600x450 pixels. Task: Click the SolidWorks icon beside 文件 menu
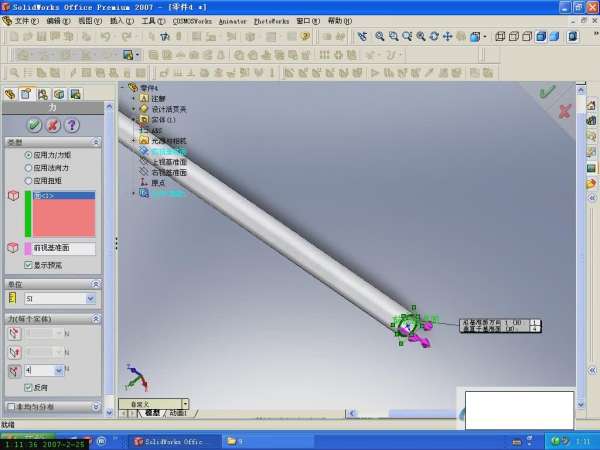click(x=7, y=21)
